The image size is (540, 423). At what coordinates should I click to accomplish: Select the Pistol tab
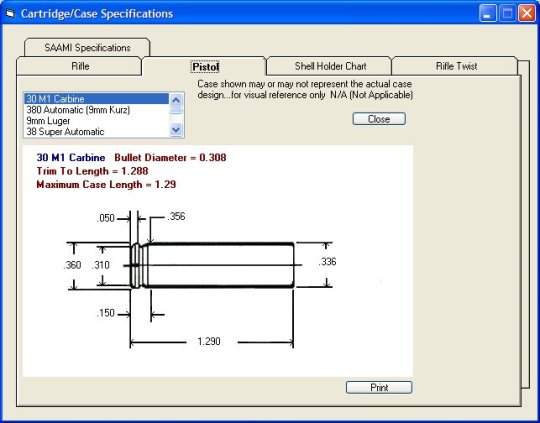pos(205,66)
